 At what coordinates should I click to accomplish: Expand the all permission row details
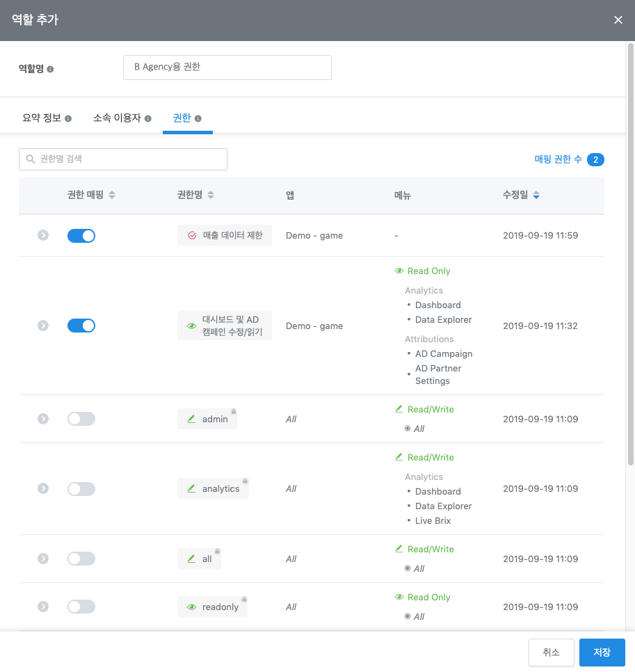pos(43,559)
